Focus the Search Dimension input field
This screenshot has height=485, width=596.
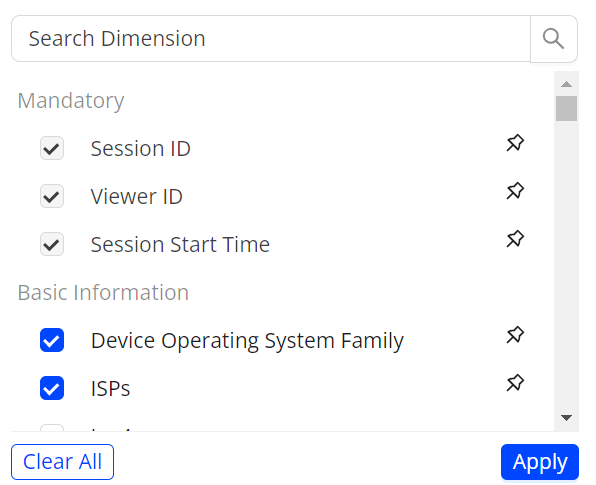click(x=271, y=39)
